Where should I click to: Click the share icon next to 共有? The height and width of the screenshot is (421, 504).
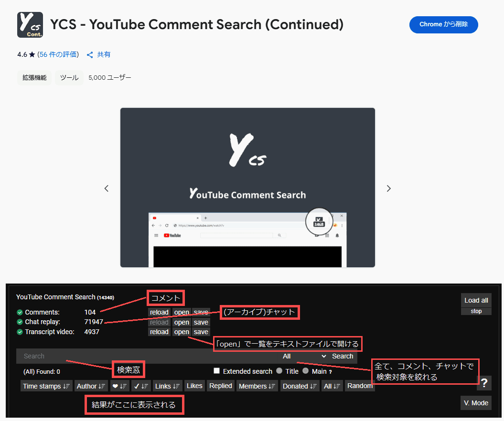[x=90, y=55]
